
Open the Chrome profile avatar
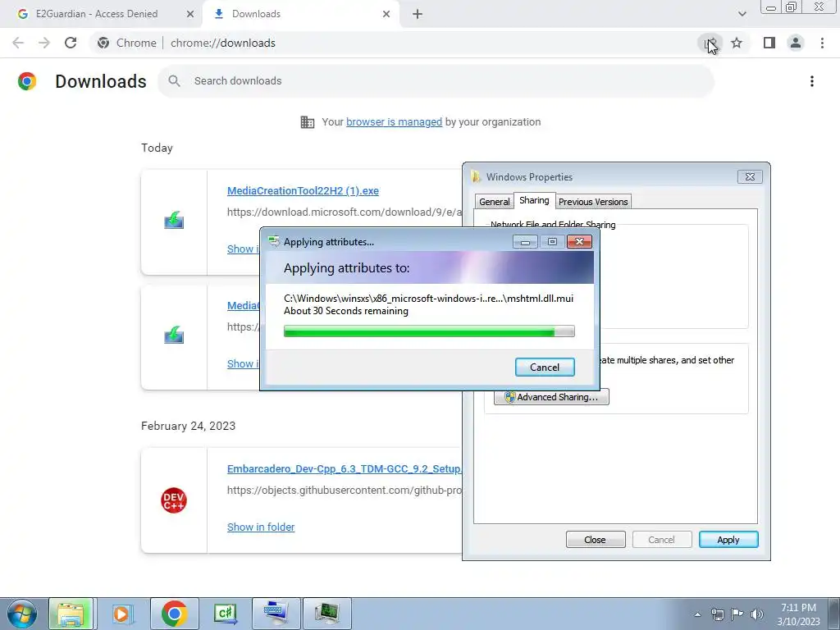tap(796, 43)
